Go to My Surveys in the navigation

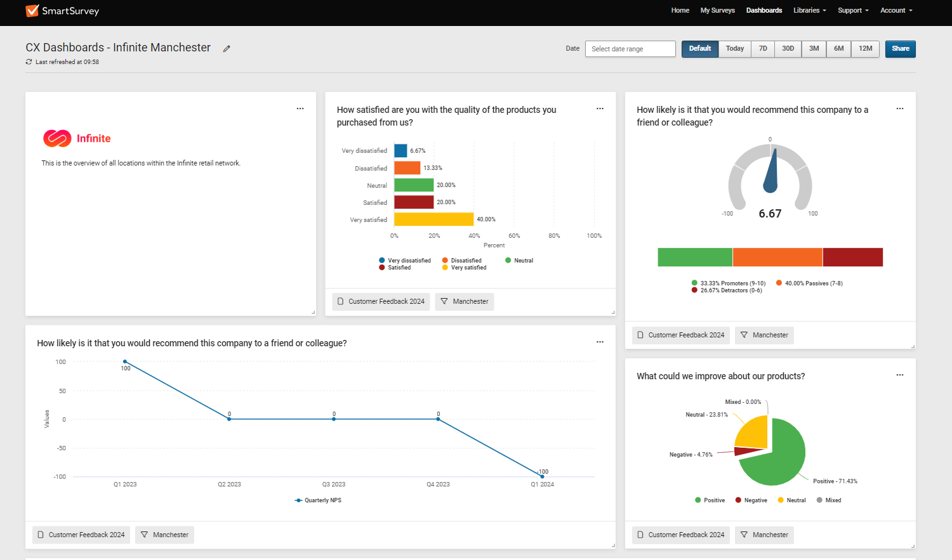point(717,11)
